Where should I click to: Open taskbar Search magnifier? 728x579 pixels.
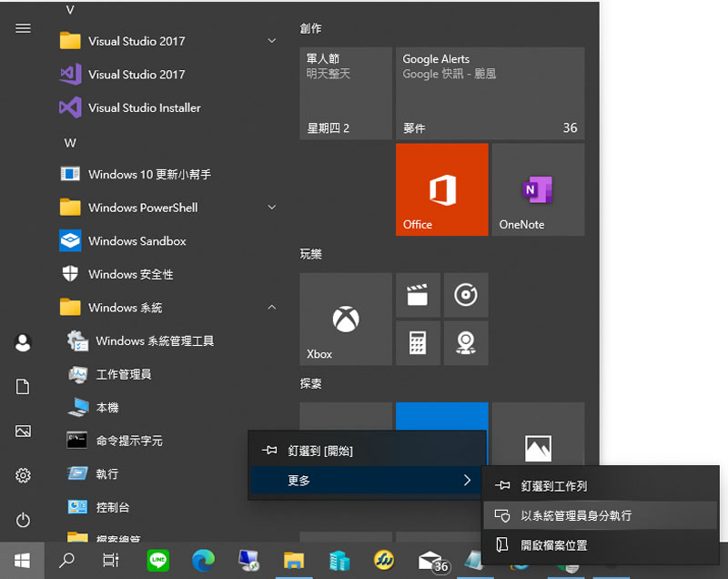tap(66, 561)
